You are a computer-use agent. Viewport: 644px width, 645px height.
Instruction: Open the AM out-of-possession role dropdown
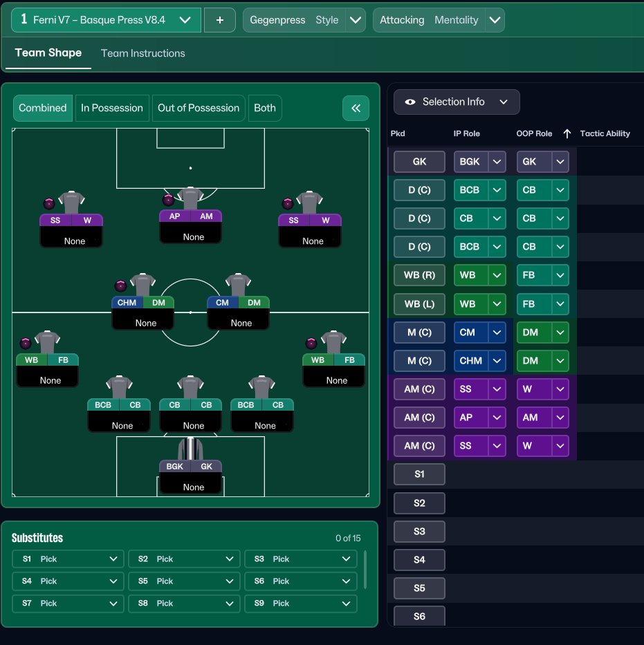543,418
